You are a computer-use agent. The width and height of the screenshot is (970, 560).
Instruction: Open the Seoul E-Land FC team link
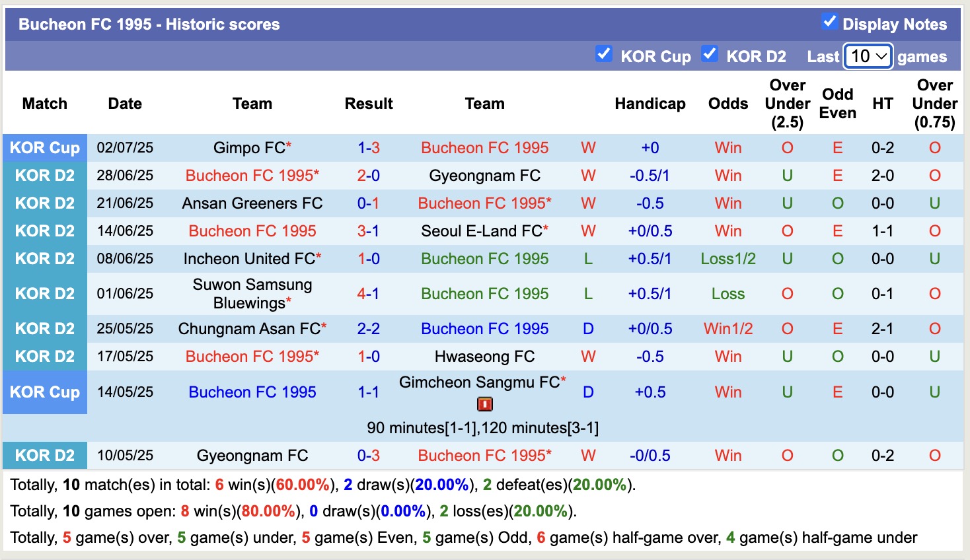coord(484,230)
